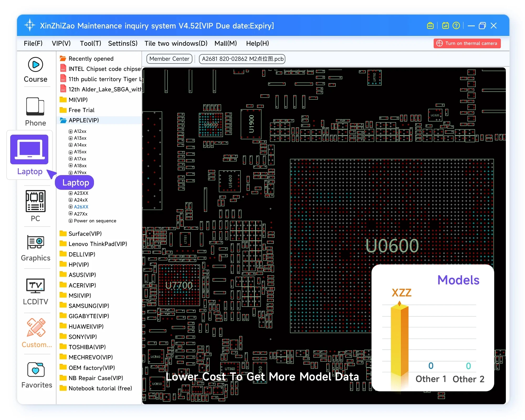Open the Mall(M) menu

click(x=225, y=43)
